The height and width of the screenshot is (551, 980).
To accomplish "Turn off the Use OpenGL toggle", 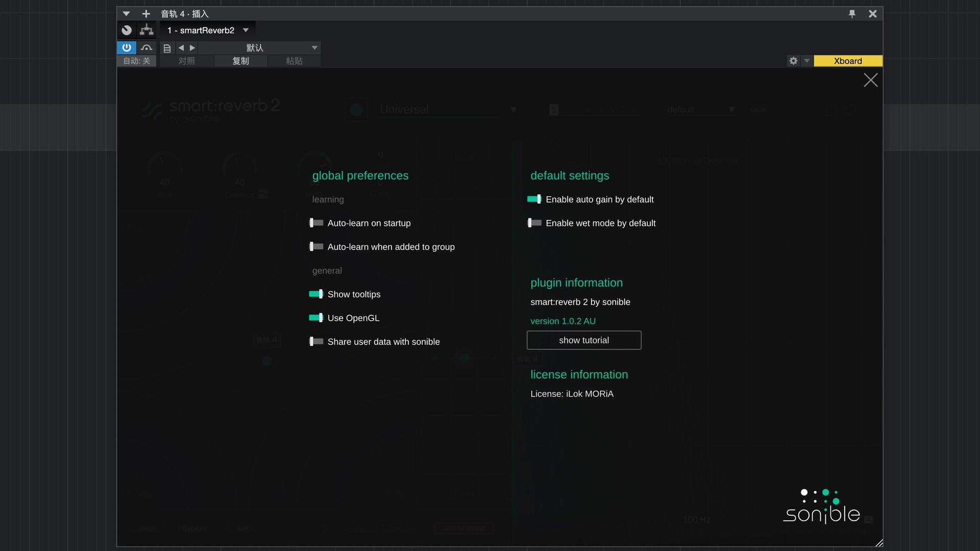I will 316,318.
